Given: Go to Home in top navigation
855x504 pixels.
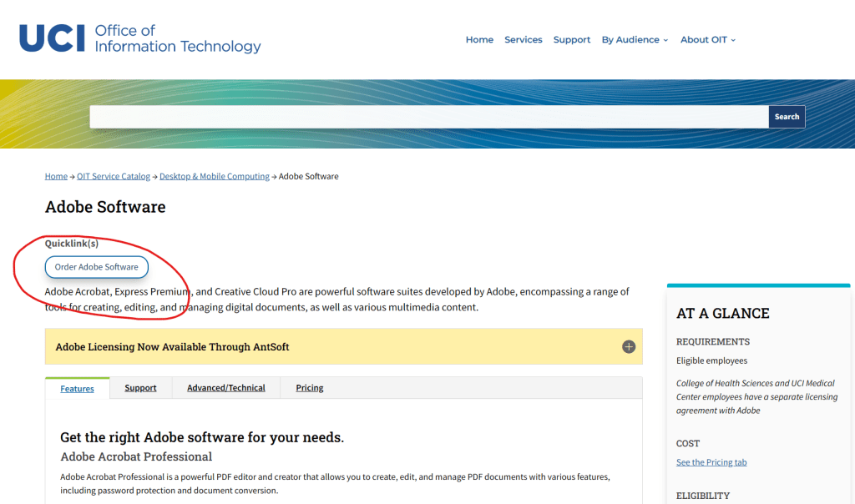Looking at the screenshot, I should 479,40.
